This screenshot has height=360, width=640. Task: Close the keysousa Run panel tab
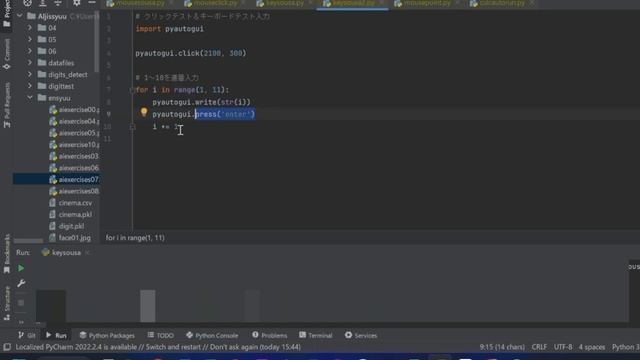87,253
